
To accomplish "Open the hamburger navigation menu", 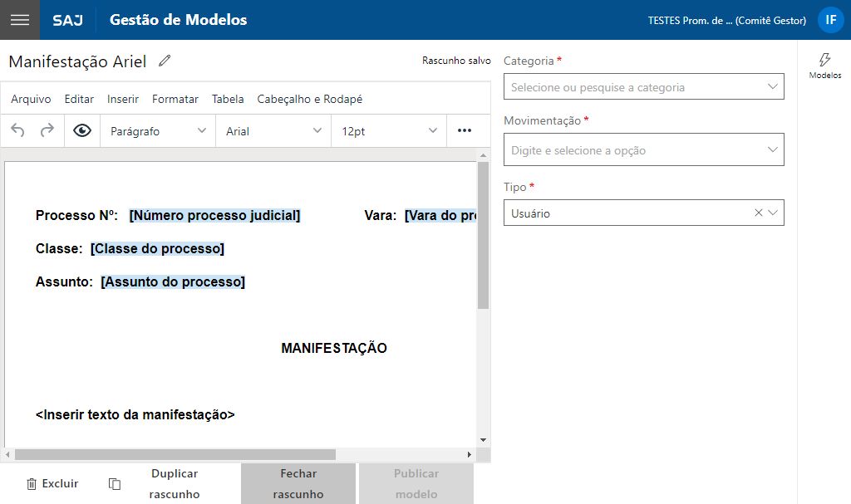I will click(x=20, y=20).
